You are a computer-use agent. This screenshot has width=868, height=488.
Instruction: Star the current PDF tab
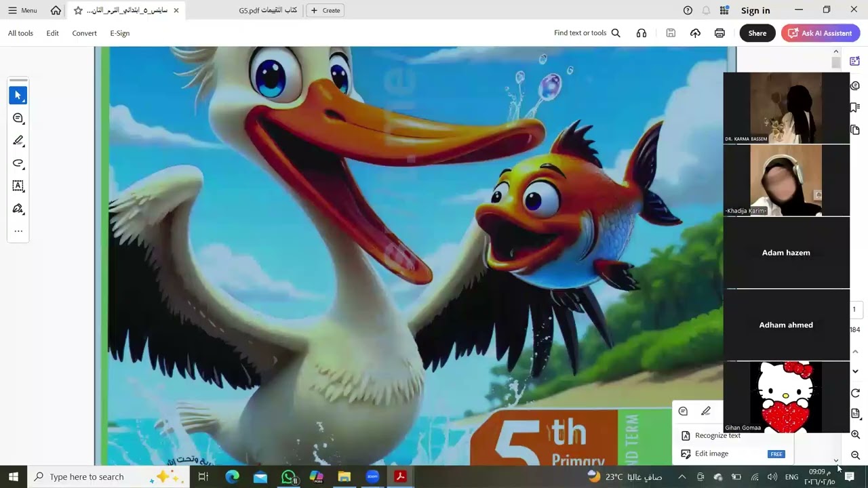point(78,10)
